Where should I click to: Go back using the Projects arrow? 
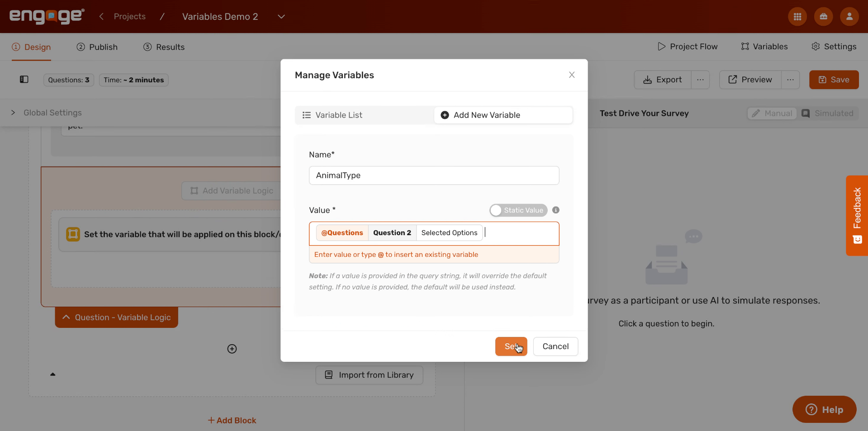tap(102, 16)
